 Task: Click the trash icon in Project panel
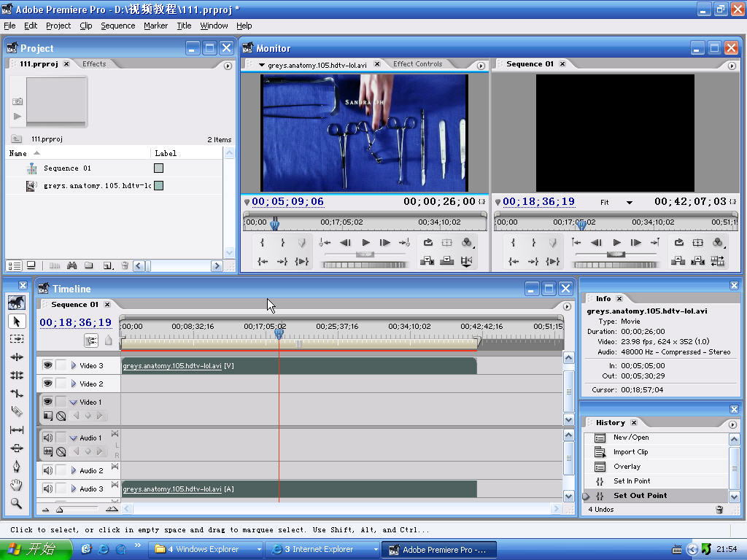point(125,265)
